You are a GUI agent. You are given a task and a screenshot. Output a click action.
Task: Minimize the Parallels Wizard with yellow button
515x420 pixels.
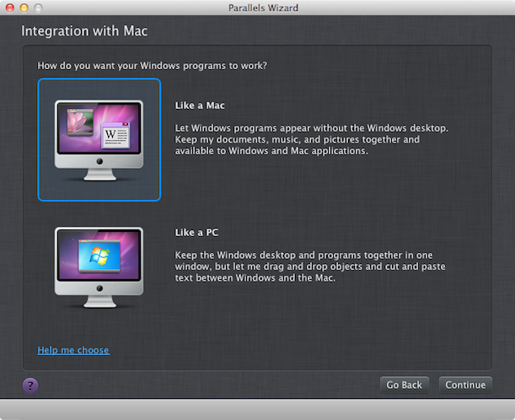tap(24, 8)
